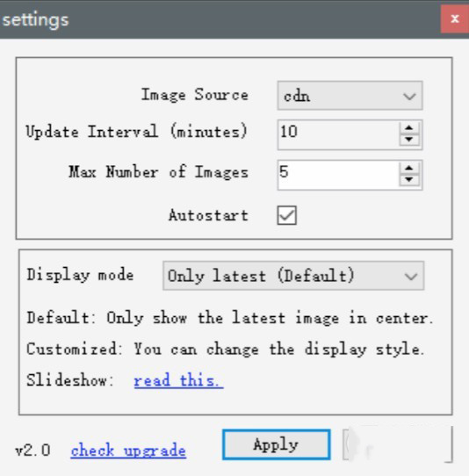The height and width of the screenshot is (476, 469).
Task: Click the settings window title
Action: [36, 20]
